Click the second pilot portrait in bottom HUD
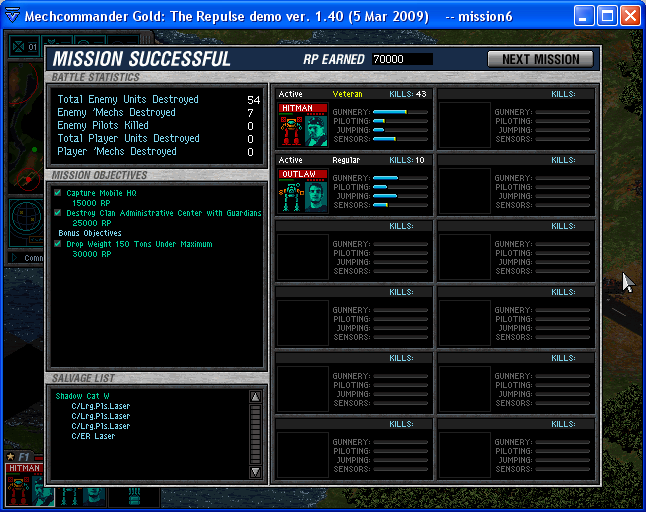 (x=94, y=496)
